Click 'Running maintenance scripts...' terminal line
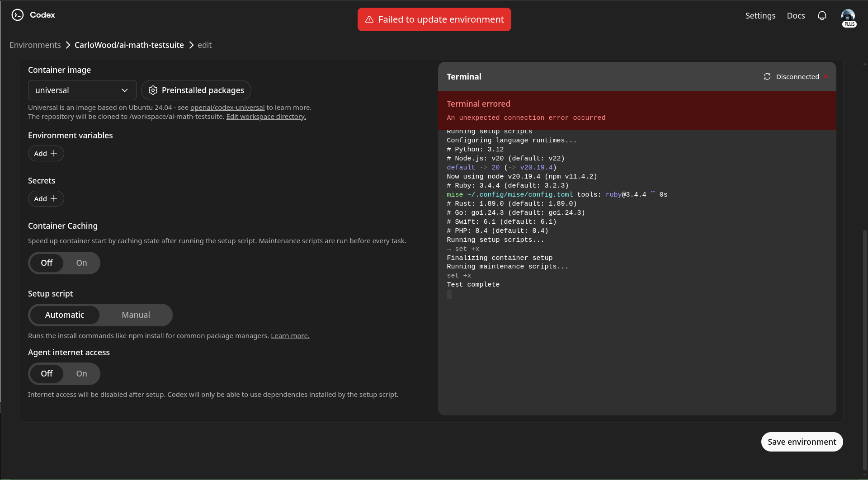The height and width of the screenshot is (480, 868). click(508, 267)
